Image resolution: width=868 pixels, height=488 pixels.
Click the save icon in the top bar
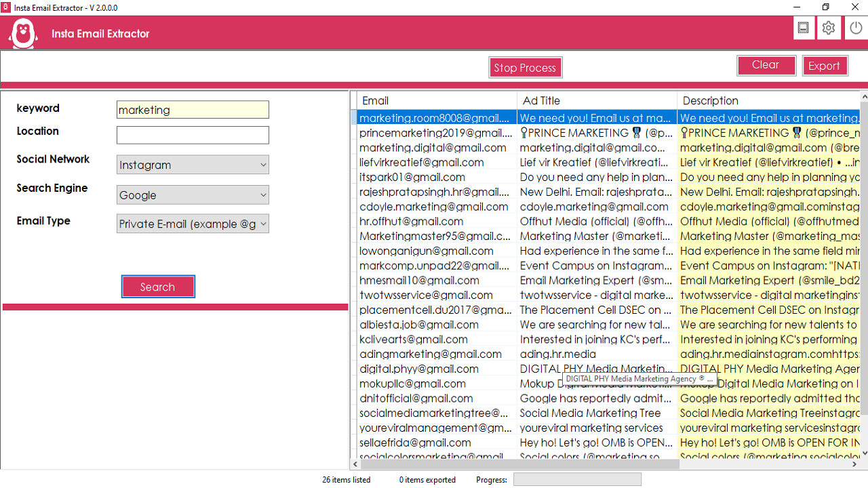(x=804, y=28)
